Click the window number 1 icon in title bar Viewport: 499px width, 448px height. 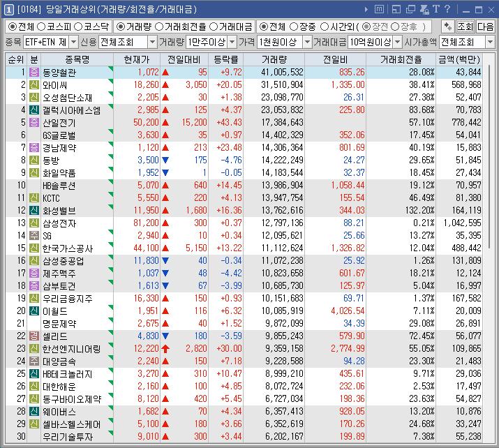pyautogui.click(x=8, y=10)
